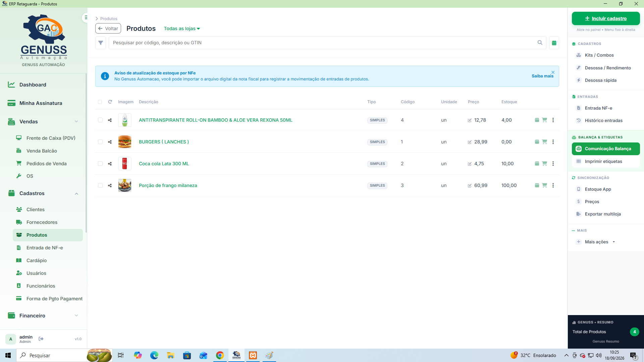
Task: Edit price 12,78 pencil icon
Action: pyautogui.click(x=470, y=120)
